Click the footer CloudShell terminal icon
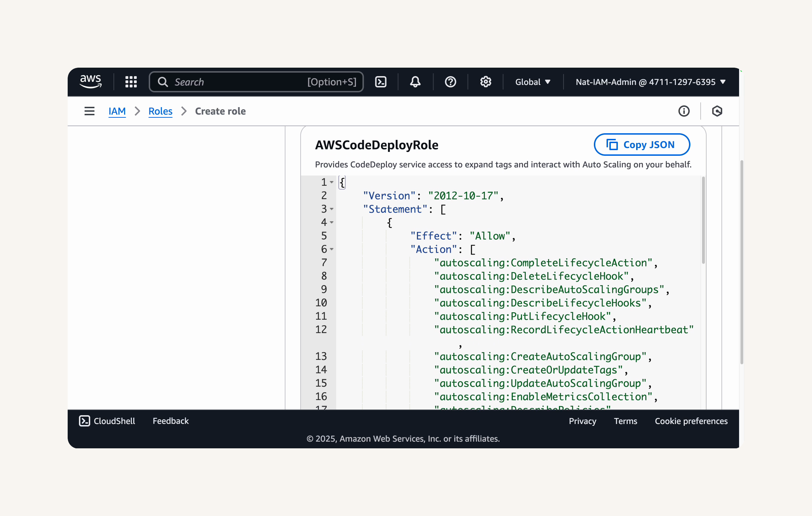 point(85,421)
